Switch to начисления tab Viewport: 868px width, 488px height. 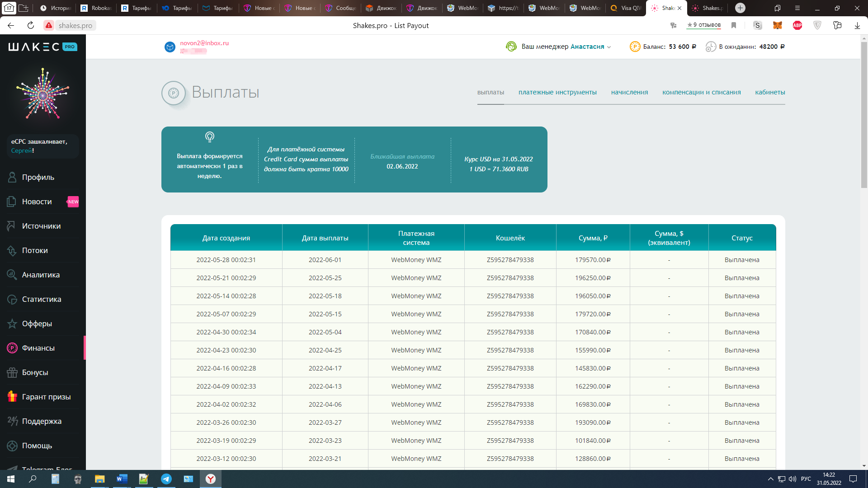click(x=629, y=92)
